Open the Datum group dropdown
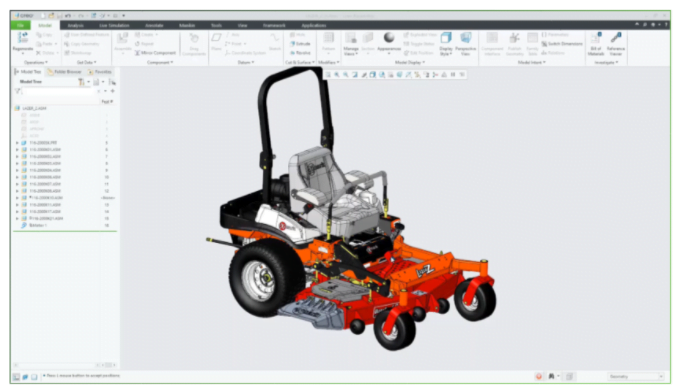 click(246, 63)
